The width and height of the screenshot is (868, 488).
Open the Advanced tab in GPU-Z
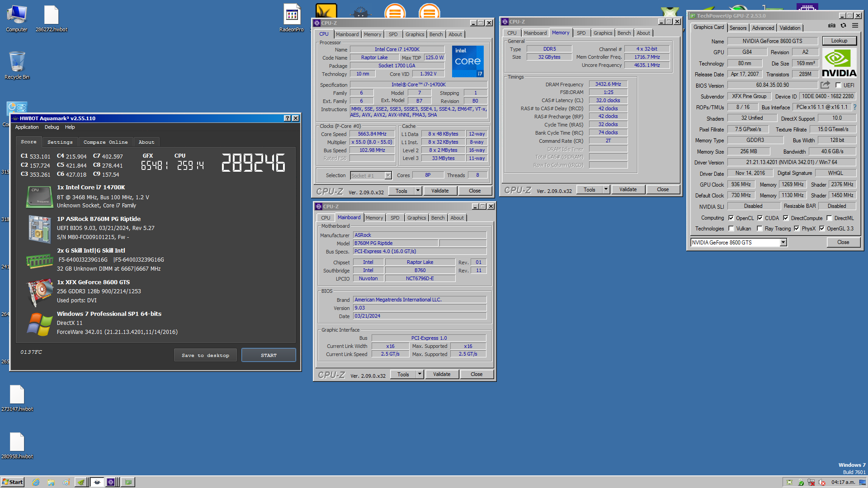pyautogui.click(x=763, y=28)
